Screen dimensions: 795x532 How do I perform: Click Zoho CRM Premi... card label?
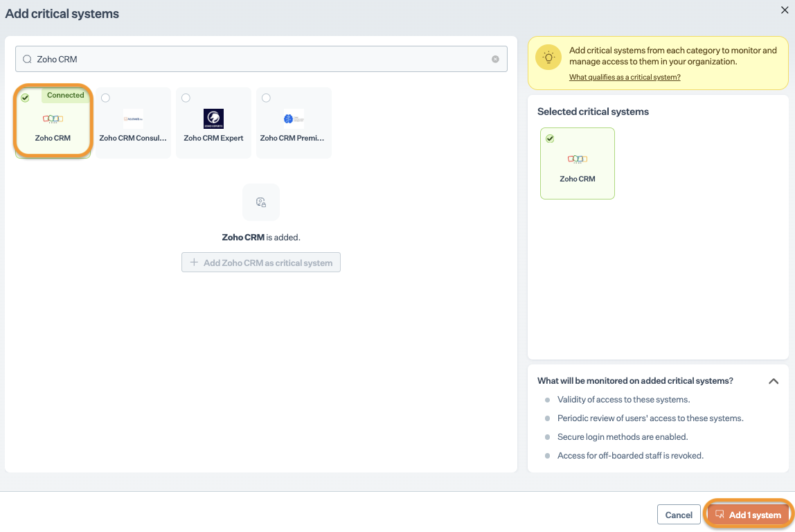click(x=292, y=138)
